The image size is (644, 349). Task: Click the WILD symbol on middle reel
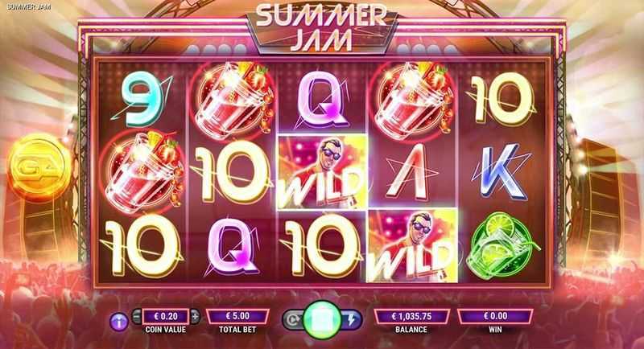(323, 172)
